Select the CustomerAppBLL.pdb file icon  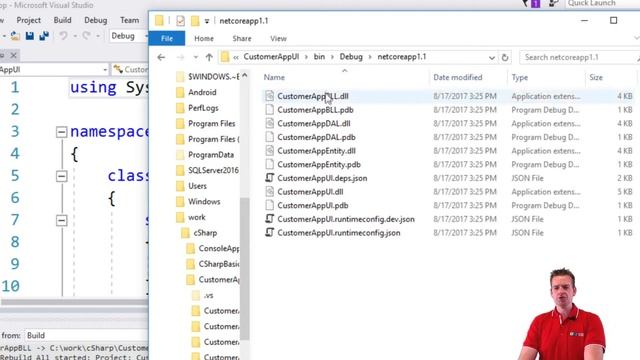(x=269, y=110)
